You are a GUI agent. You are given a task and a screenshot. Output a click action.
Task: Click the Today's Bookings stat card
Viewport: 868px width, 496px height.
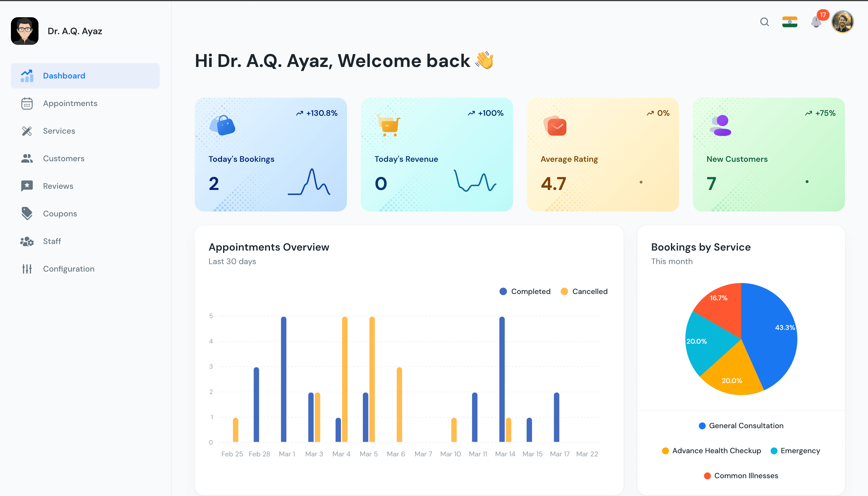point(270,154)
